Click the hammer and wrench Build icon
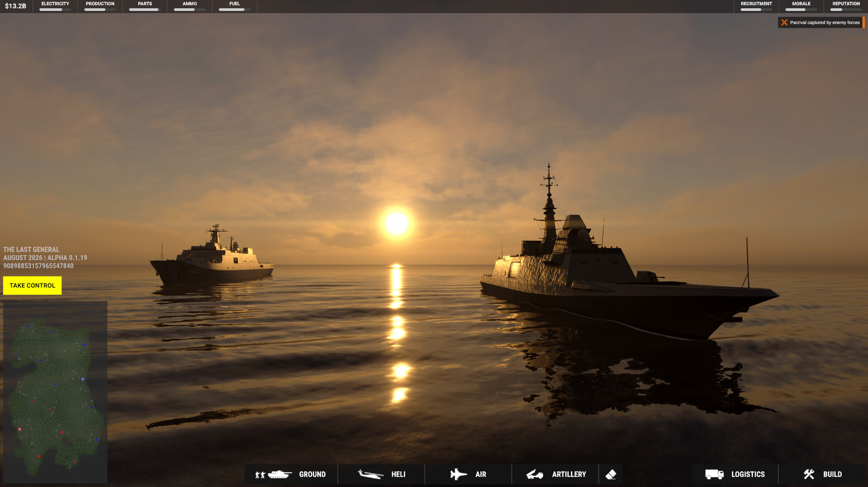This screenshot has width=868, height=487. 809,474
